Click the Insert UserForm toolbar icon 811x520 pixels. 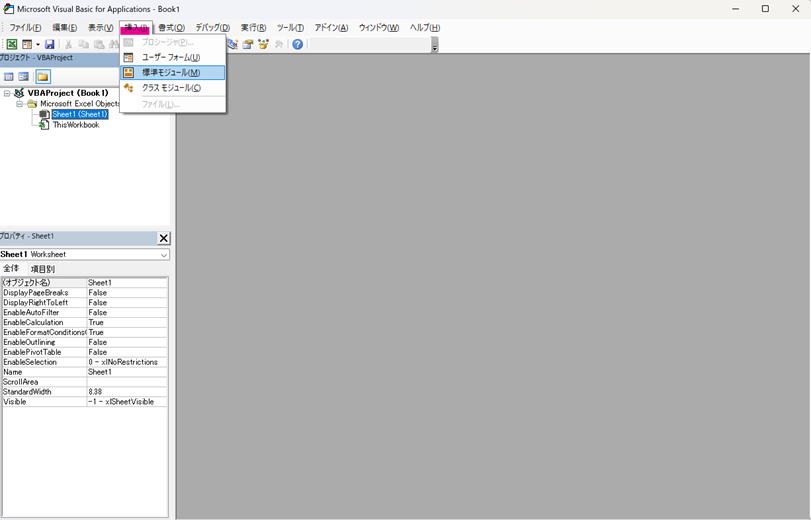point(27,44)
